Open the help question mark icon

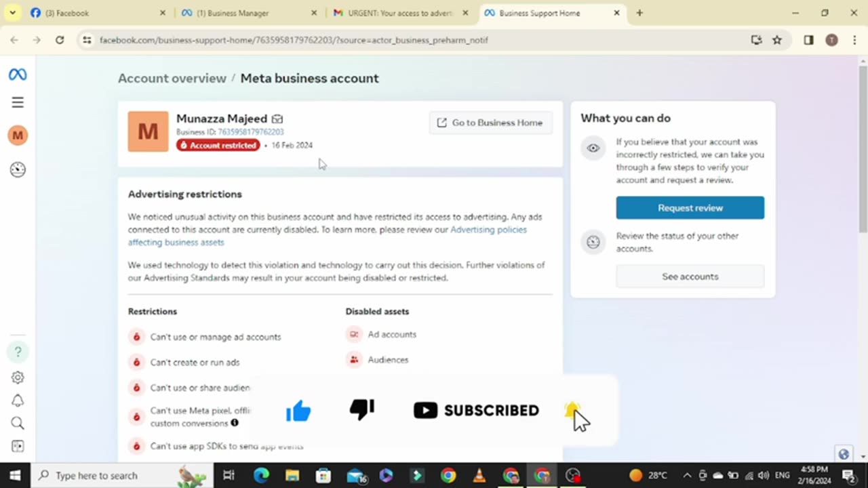coord(18,351)
